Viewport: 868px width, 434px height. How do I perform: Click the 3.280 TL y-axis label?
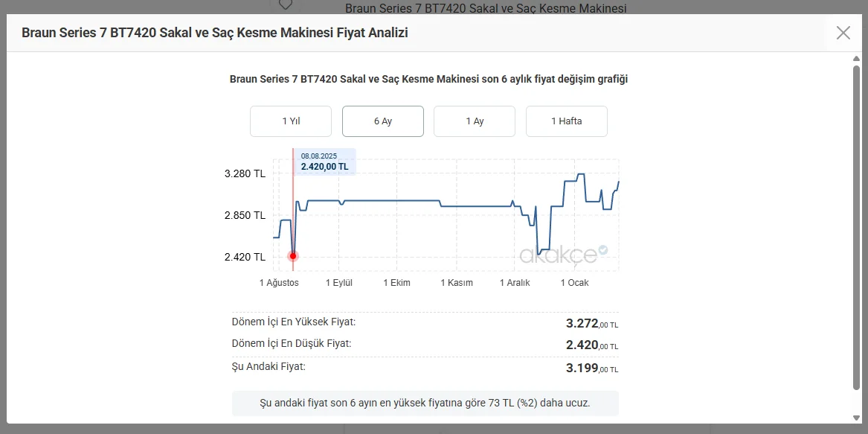tap(245, 173)
